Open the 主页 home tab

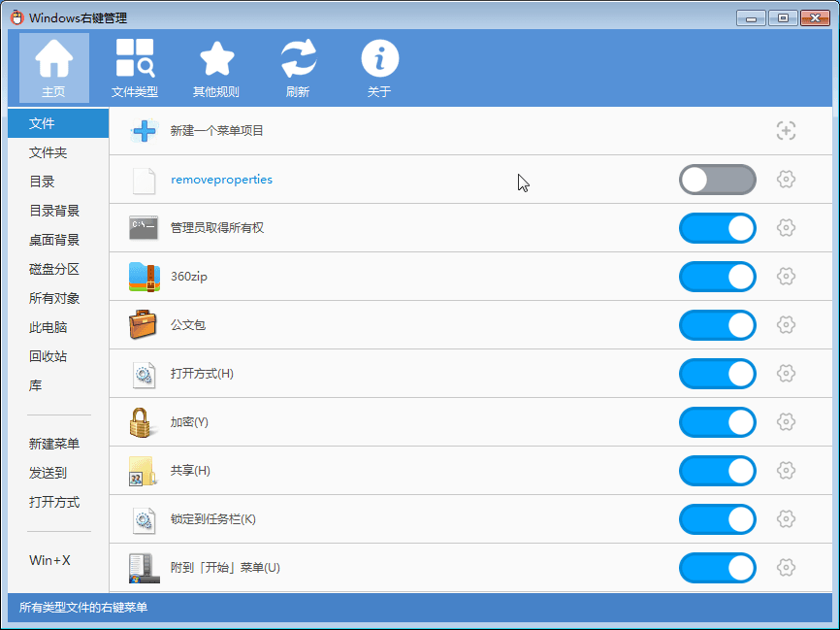pos(54,68)
